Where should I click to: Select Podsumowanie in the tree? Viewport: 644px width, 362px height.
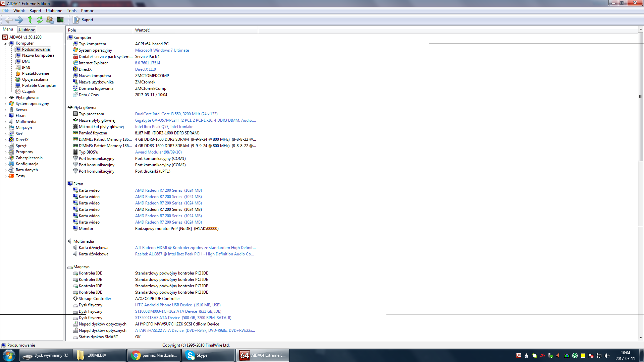coord(36,49)
